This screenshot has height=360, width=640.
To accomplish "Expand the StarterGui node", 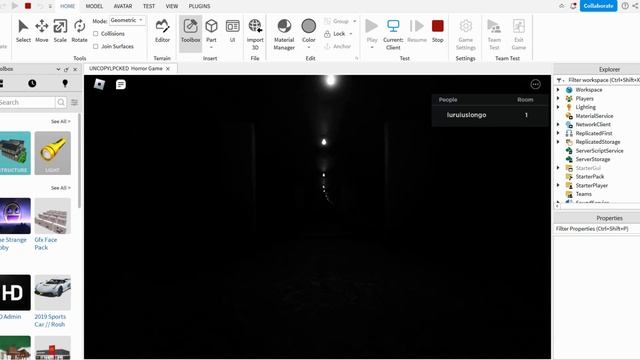I will click(x=558, y=168).
